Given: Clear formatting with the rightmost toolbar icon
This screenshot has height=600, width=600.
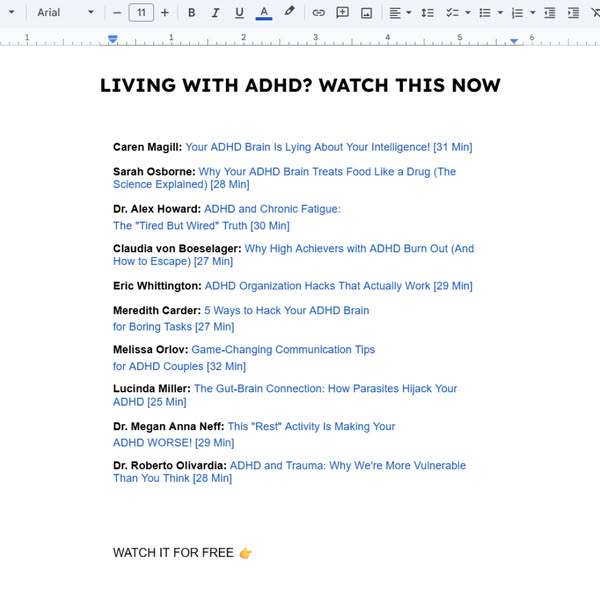Looking at the screenshot, I should pos(595,13).
